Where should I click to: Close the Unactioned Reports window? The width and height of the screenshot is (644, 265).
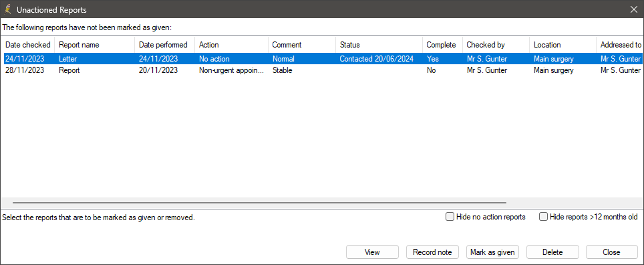634,9
